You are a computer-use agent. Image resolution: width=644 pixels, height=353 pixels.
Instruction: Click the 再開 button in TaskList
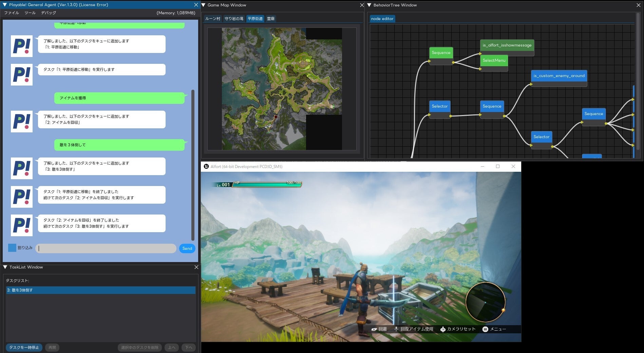[x=52, y=348]
